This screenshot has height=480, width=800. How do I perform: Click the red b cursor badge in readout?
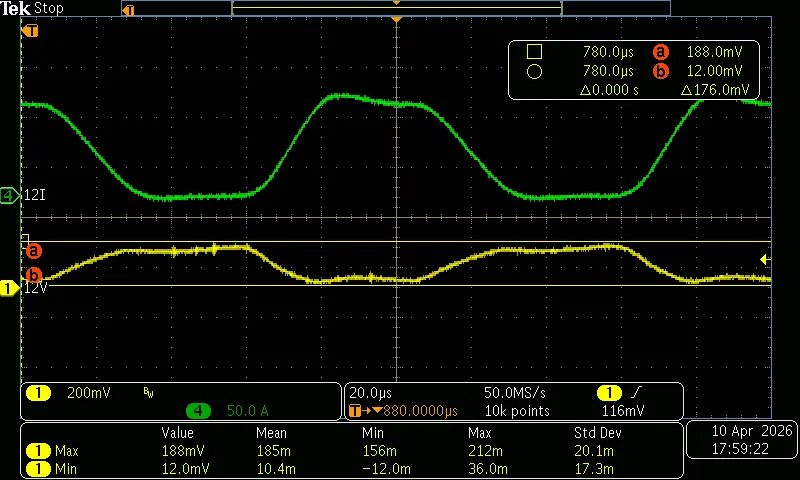[660, 71]
